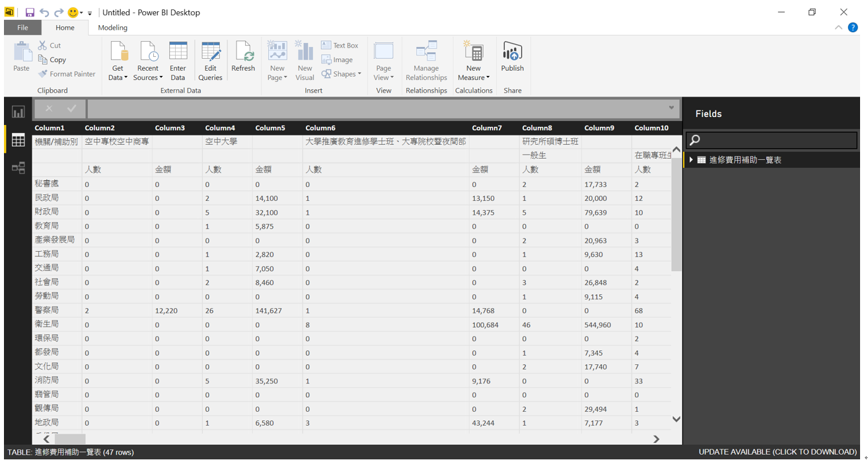
Task: Select the Column10 header
Action: 651,128
